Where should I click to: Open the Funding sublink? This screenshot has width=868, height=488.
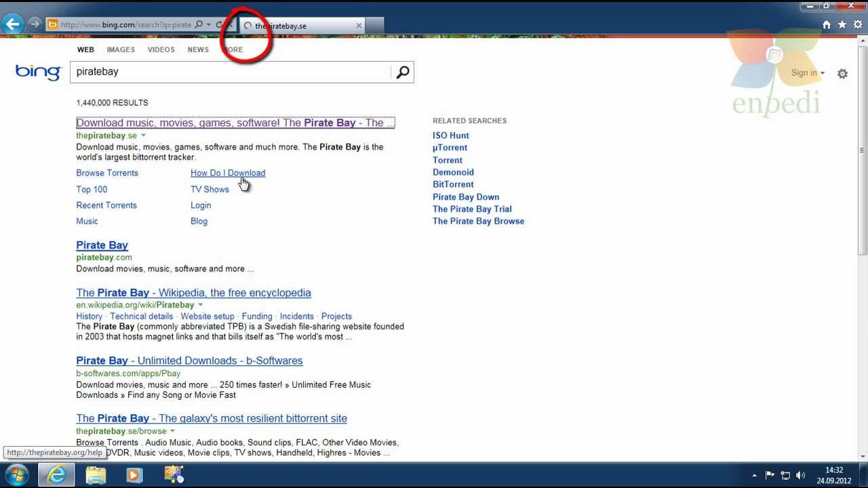tap(257, 317)
